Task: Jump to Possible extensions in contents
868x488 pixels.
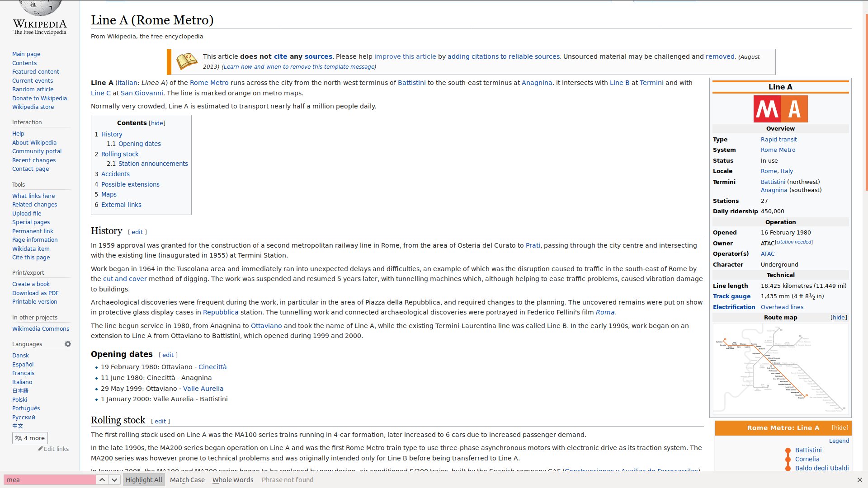Action: tap(130, 184)
